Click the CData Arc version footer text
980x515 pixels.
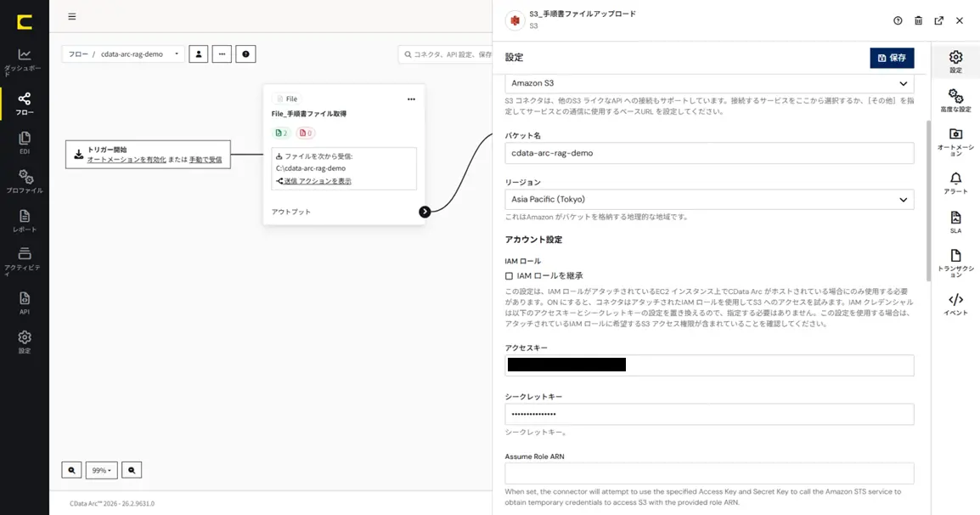[112, 503]
